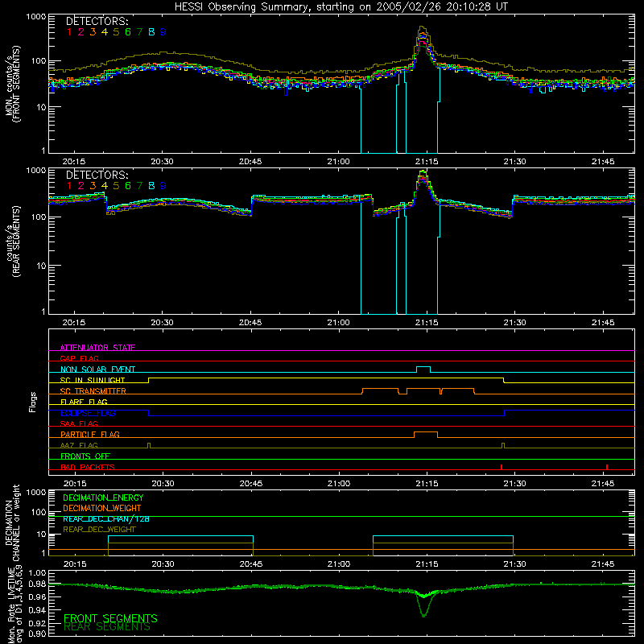Click olive detector 5 in rear segments legend
This screenshot has height=644, width=644.
coord(116,186)
